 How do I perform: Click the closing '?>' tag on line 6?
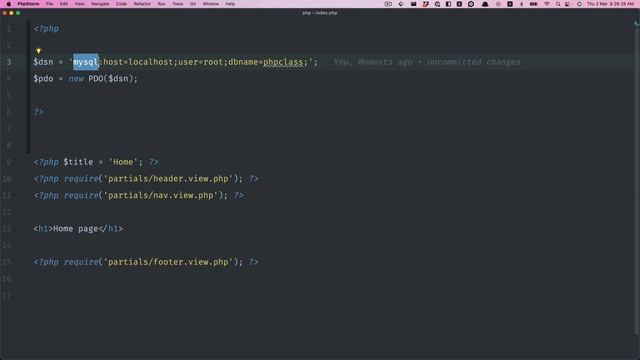(x=38, y=112)
